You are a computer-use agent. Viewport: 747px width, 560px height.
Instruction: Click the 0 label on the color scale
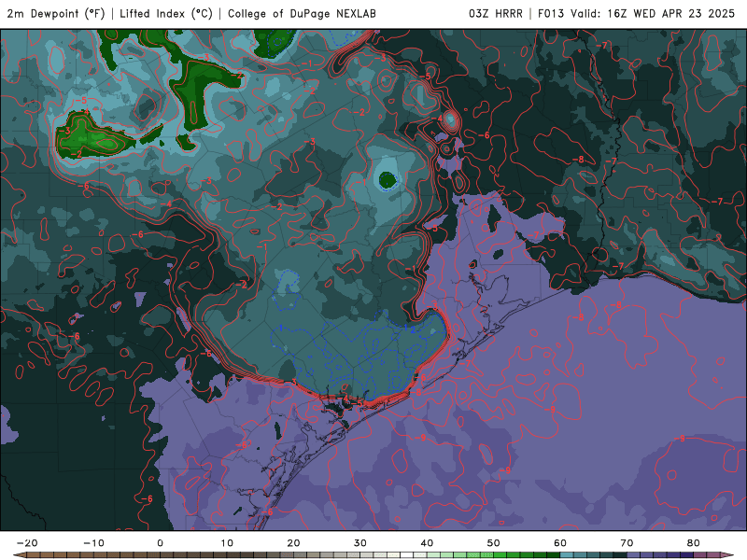160,543
